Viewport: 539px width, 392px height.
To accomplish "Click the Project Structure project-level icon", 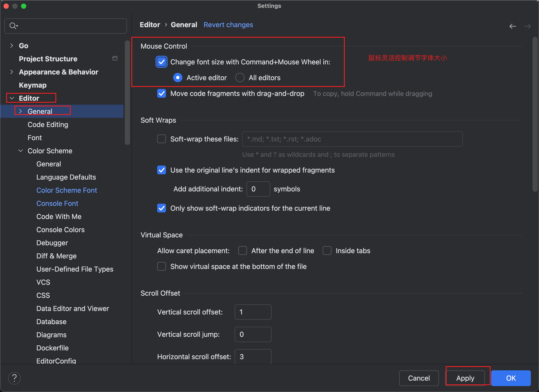I will click(x=115, y=58).
